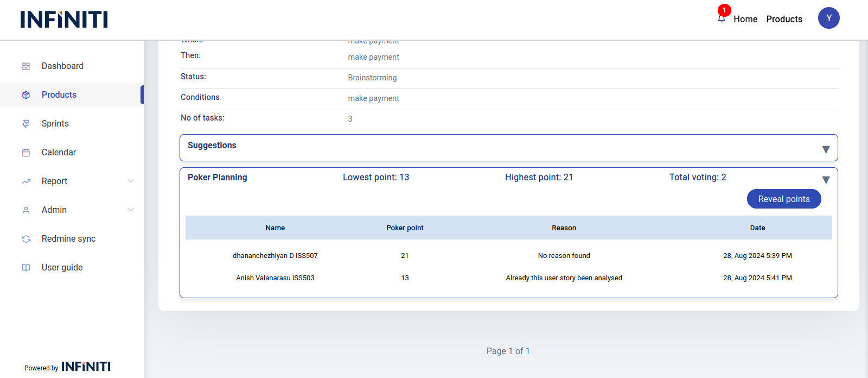Viewport: 868px width, 378px height.
Task: Expand the Report submenu chevron
Action: (131, 181)
